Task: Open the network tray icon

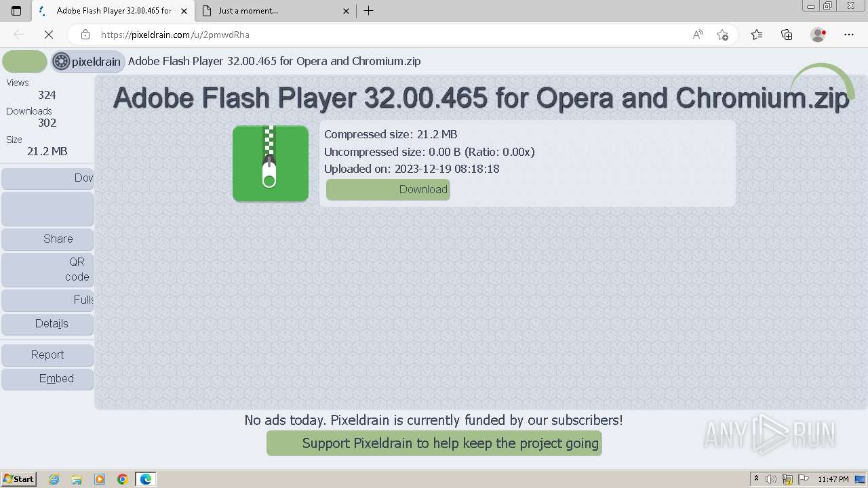Action: [787, 479]
